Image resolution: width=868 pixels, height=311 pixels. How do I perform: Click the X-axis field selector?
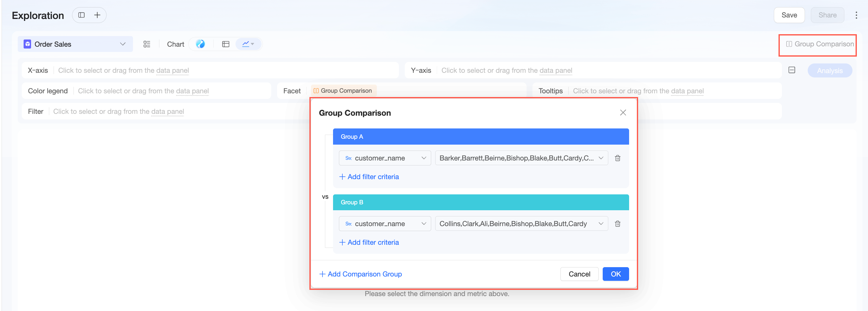[x=210, y=70]
